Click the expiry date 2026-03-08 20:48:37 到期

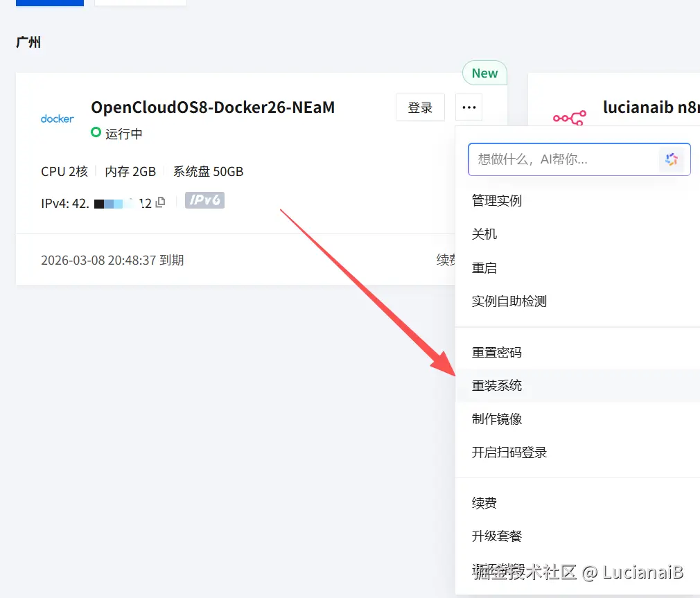(x=112, y=260)
